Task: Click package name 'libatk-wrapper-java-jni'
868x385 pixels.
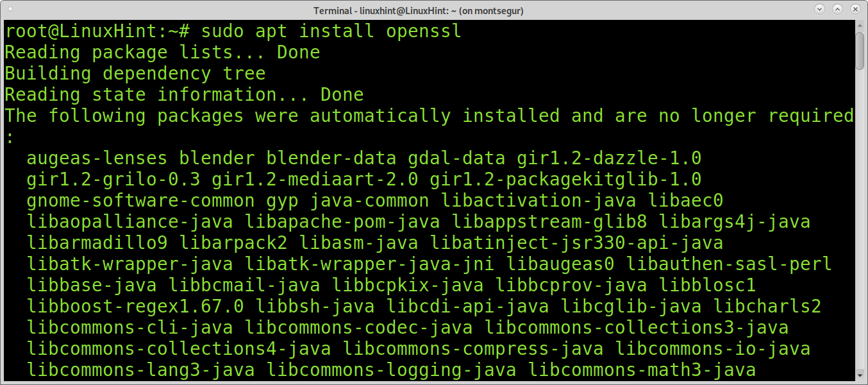Action: (x=369, y=264)
